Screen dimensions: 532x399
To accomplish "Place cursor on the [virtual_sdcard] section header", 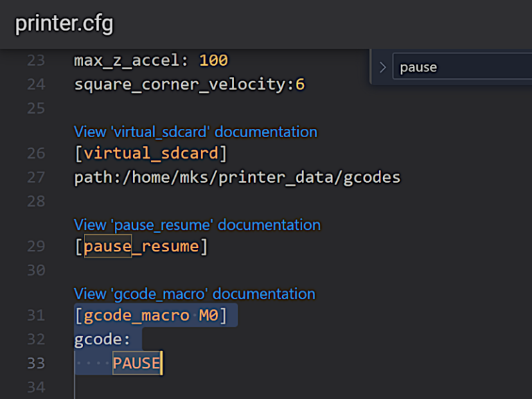I will coord(150,153).
